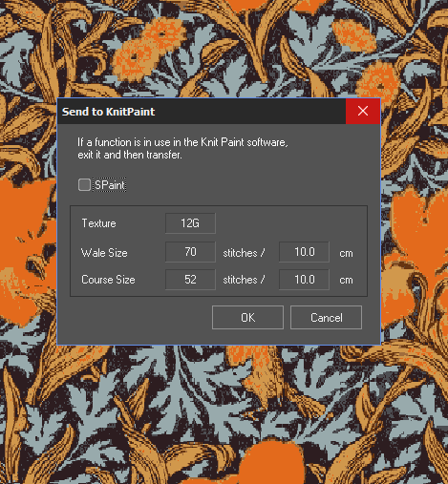Image resolution: width=448 pixels, height=484 pixels.
Task: Click the Texture label
Action: 98,223
